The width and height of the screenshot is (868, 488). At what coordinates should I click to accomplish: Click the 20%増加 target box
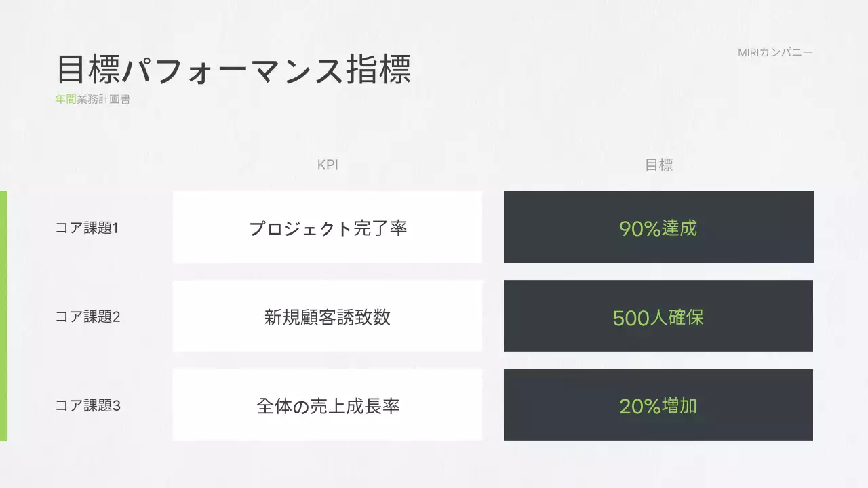pyautogui.click(x=658, y=405)
